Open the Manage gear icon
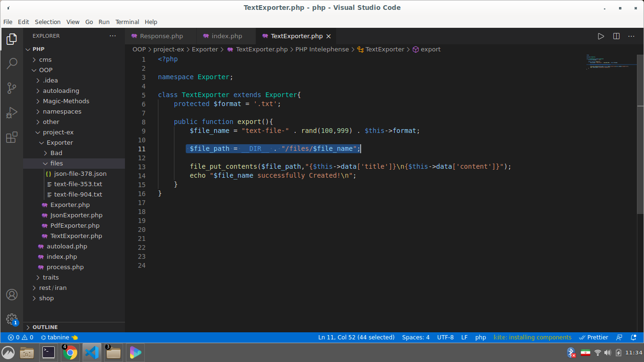 (x=12, y=319)
